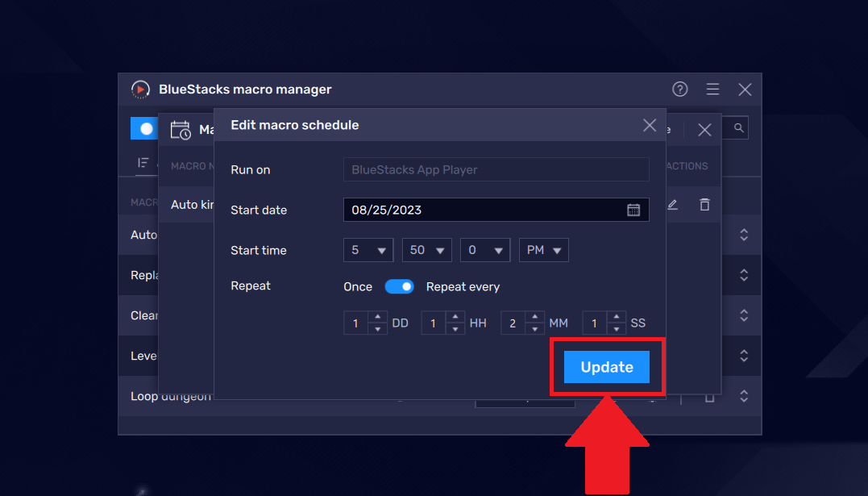Image resolution: width=868 pixels, height=496 pixels.
Task: Click the help question mark icon
Action: coord(680,90)
